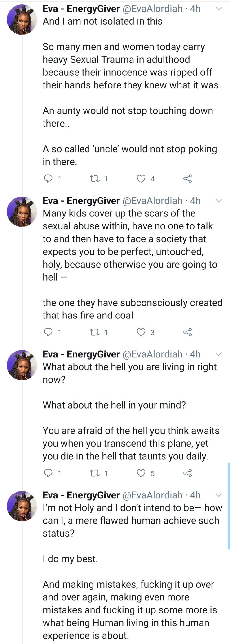
Task: Like the tweet with 3 likes
Action: click(x=141, y=332)
